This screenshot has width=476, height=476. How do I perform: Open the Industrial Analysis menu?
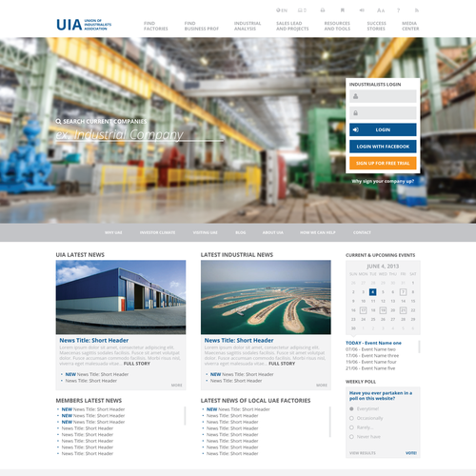pyautogui.click(x=248, y=26)
